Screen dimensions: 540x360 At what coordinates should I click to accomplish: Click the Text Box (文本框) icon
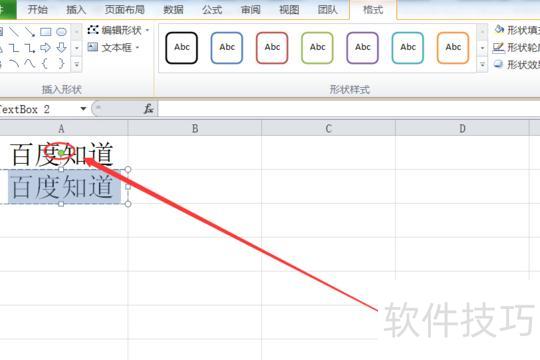point(93,47)
